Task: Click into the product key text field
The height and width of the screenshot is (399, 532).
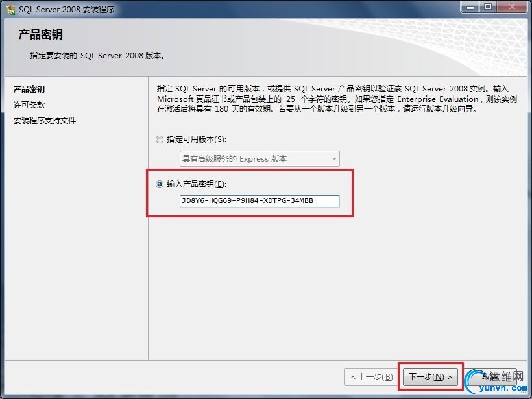Action: click(x=260, y=201)
